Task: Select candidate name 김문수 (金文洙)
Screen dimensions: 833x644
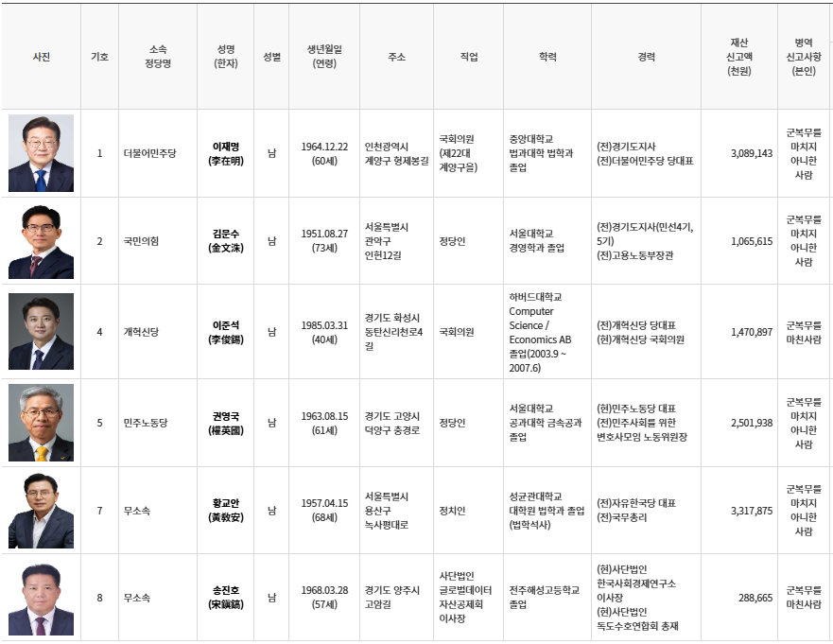Action: pyautogui.click(x=226, y=241)
